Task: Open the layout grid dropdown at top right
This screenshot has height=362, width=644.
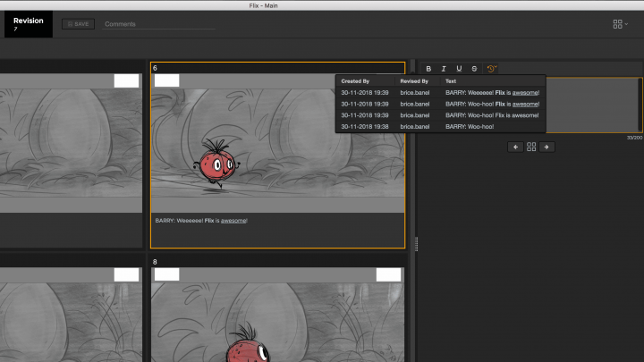Action: click(x=620, y=24)
